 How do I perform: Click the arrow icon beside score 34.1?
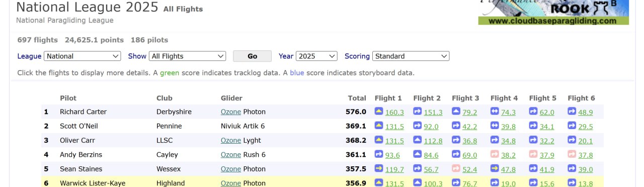coord(533,126)
